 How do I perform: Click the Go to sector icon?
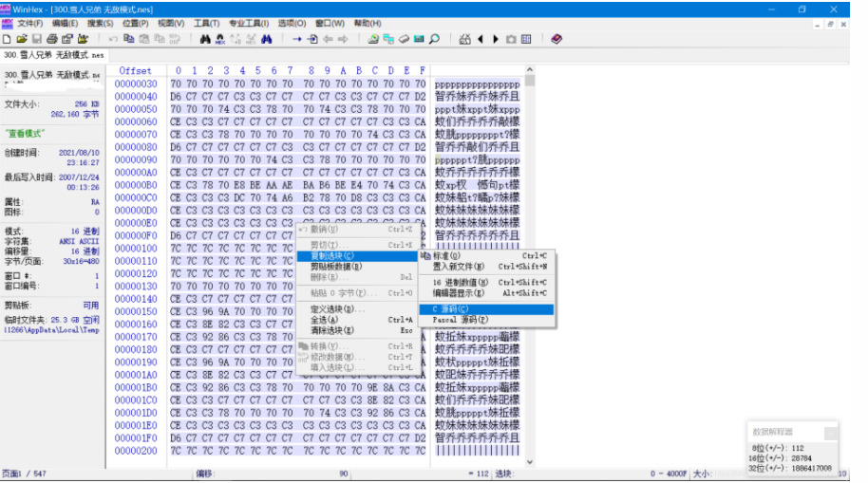[312, 39]
